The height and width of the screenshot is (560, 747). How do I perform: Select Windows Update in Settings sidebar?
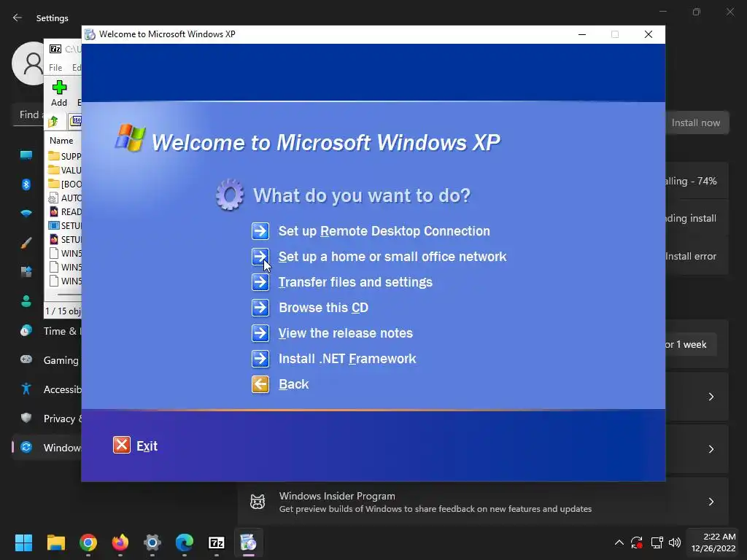pyautogui.click(x=47, y=448)
